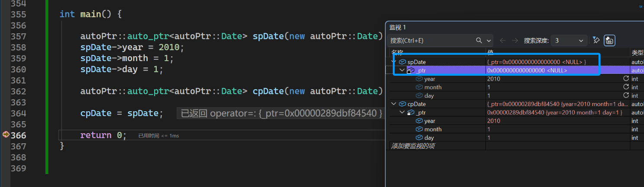Collapse the cpDate tree node
Viewport: 644px width, 187px height.
tap(394, 104)
